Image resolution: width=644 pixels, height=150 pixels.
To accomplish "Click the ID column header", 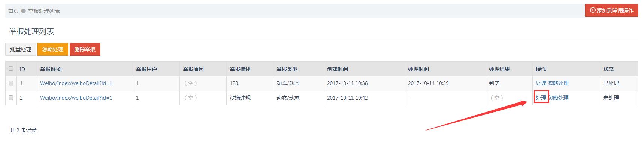I will click(22, 69).
